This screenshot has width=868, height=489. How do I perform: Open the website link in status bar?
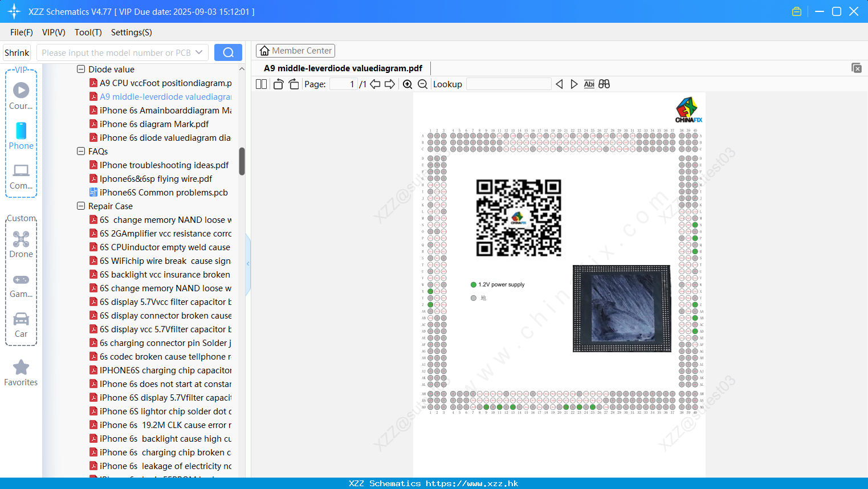472,483
